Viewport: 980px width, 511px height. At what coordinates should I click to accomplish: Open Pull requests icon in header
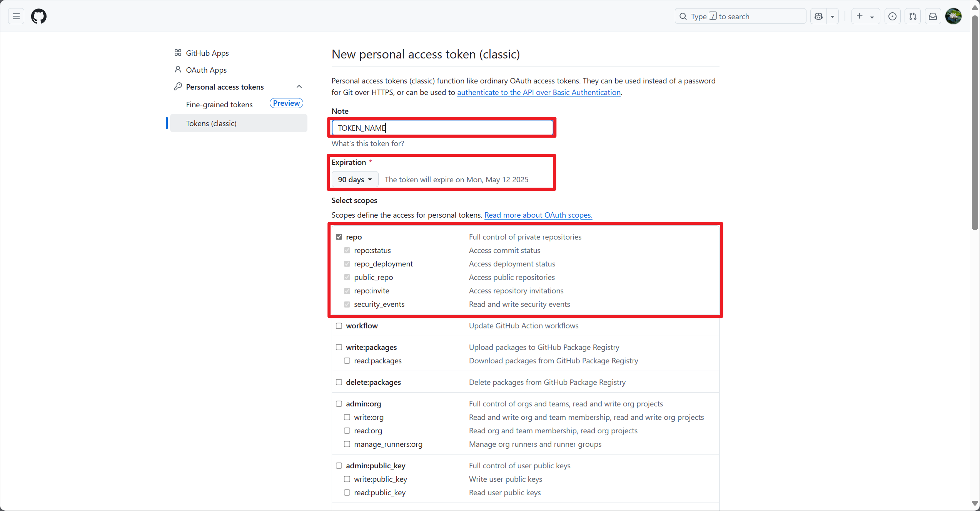point(913,16)
